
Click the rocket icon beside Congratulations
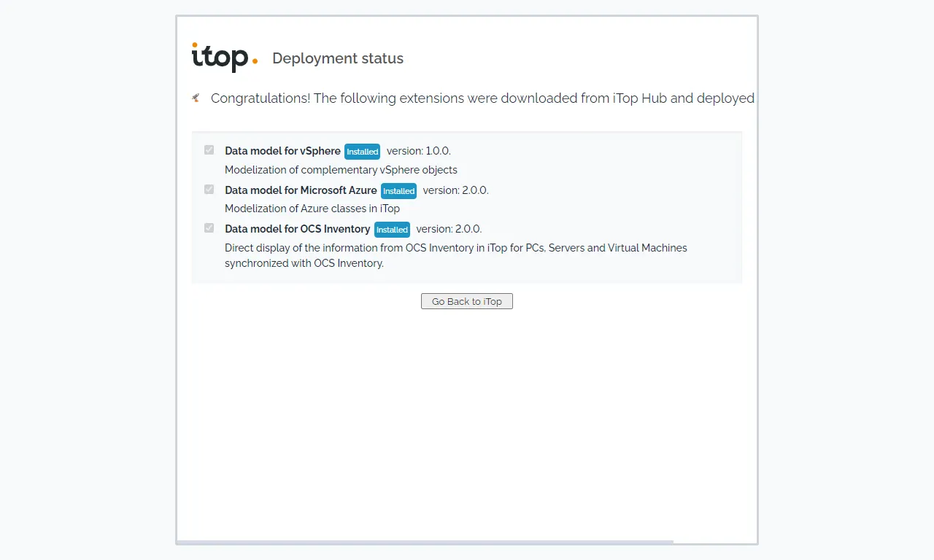[196, 98]
